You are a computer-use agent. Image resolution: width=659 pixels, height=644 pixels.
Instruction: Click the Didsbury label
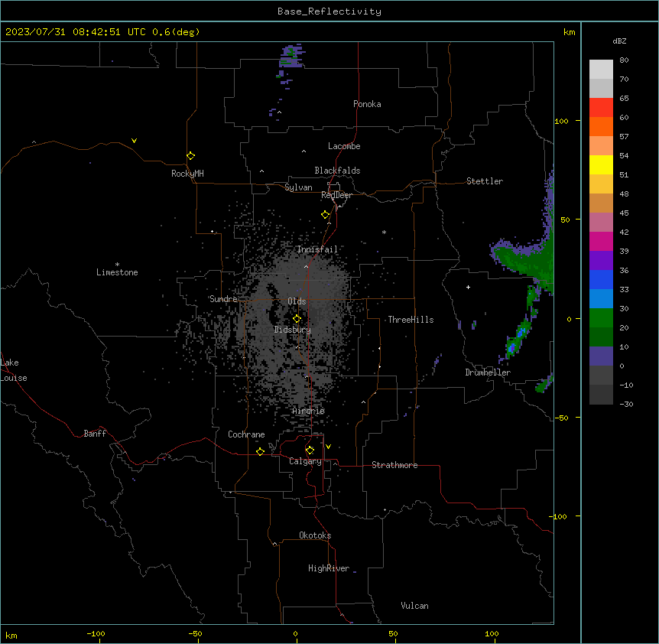coord(292,330)
